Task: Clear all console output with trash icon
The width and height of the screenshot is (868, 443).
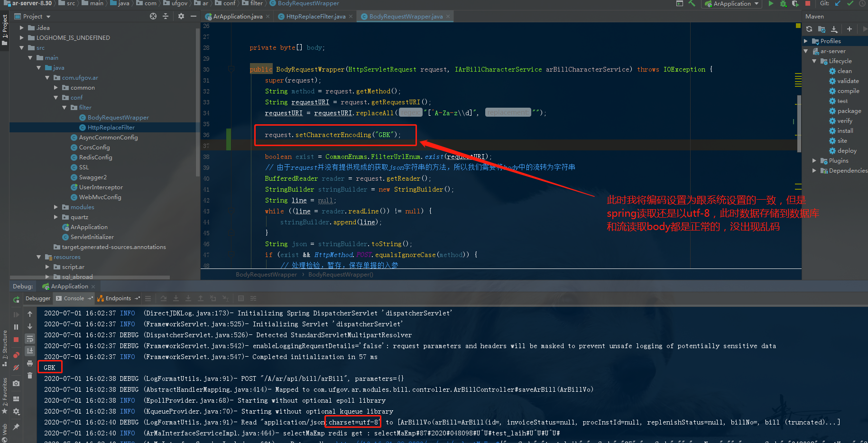Action: point(30,376)
